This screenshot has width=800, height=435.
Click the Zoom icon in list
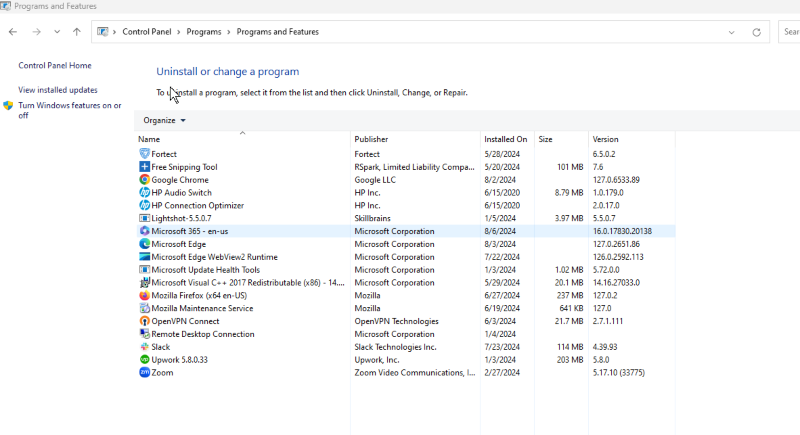144,372
